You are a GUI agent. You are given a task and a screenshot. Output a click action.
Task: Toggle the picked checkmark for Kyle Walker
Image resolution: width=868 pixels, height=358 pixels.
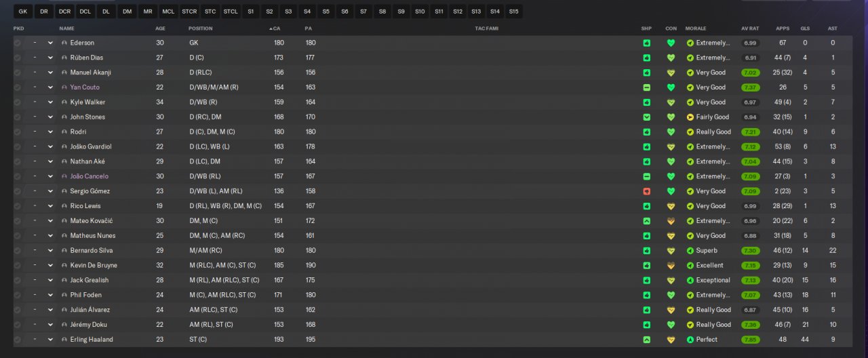(x=17, y=102)
